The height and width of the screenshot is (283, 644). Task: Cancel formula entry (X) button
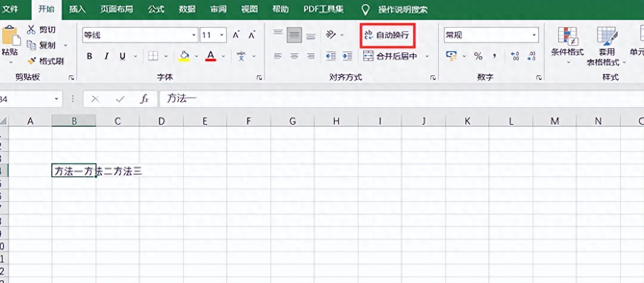tap(95, 99)
